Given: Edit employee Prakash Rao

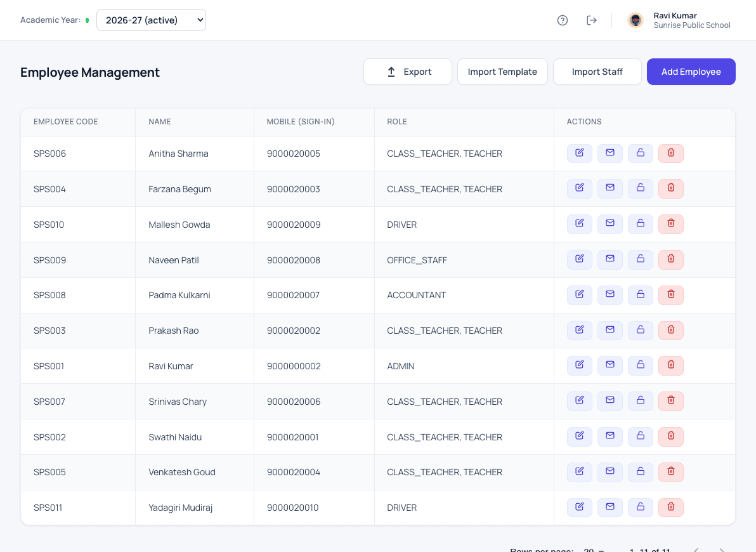Looking at the screenshot, I should click(580, 330).
